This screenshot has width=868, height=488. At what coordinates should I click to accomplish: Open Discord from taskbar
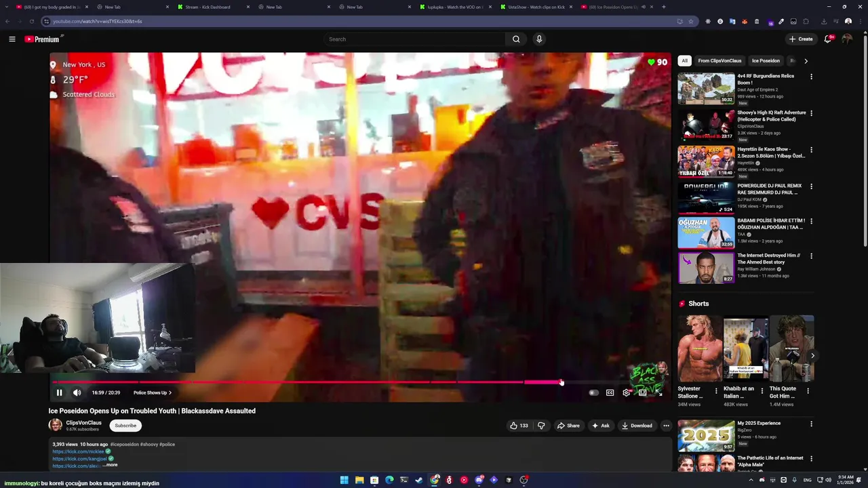click(479, 480)
